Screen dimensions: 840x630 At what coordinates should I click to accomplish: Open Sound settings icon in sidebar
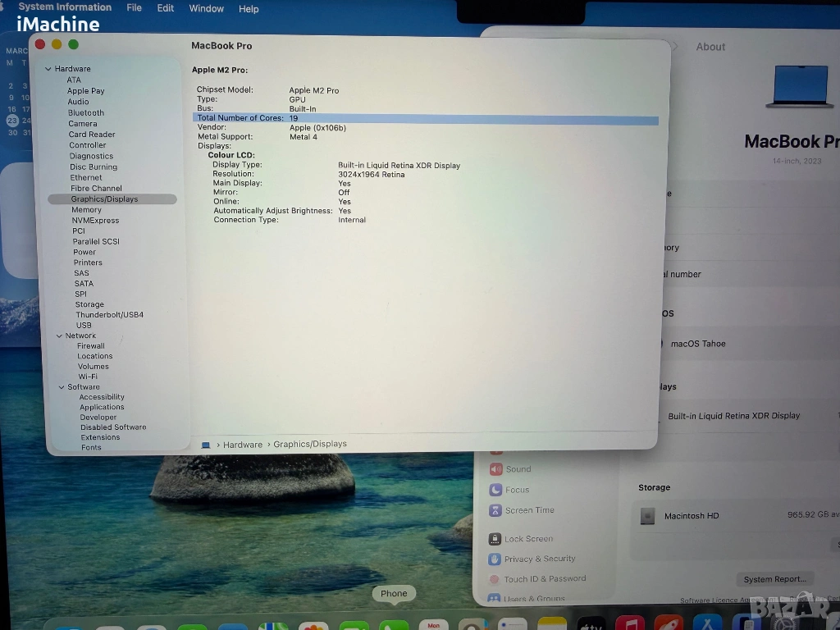point(495,469)
